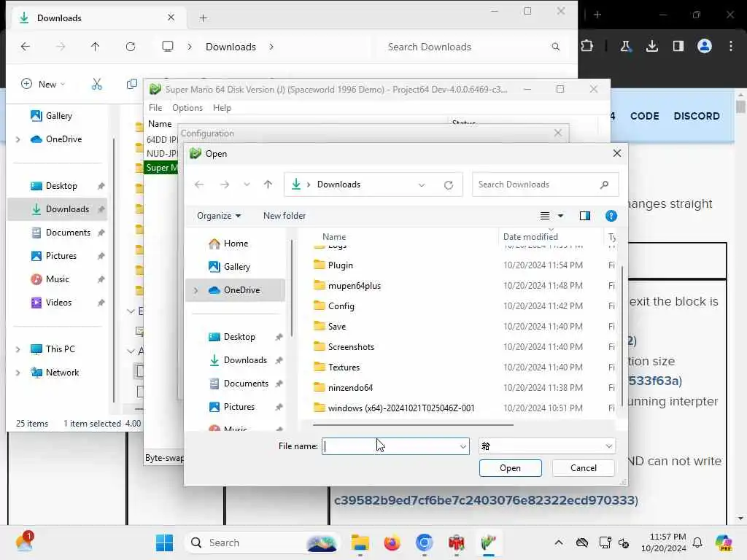Viewport: 747px width, 560px height.
Task: Open the browser labs flask icon
Action: [x=625, y=46]
